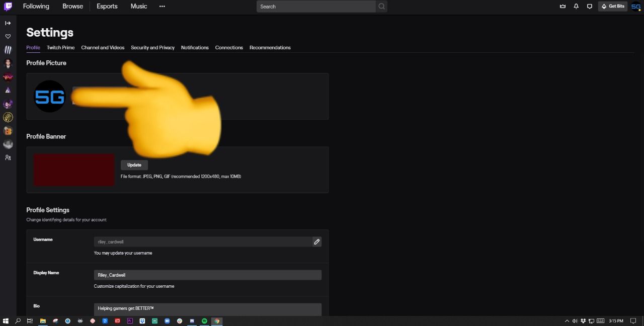644x326 pixels.
Task: Click into the Display Name field
Action: tap(207, 275)
